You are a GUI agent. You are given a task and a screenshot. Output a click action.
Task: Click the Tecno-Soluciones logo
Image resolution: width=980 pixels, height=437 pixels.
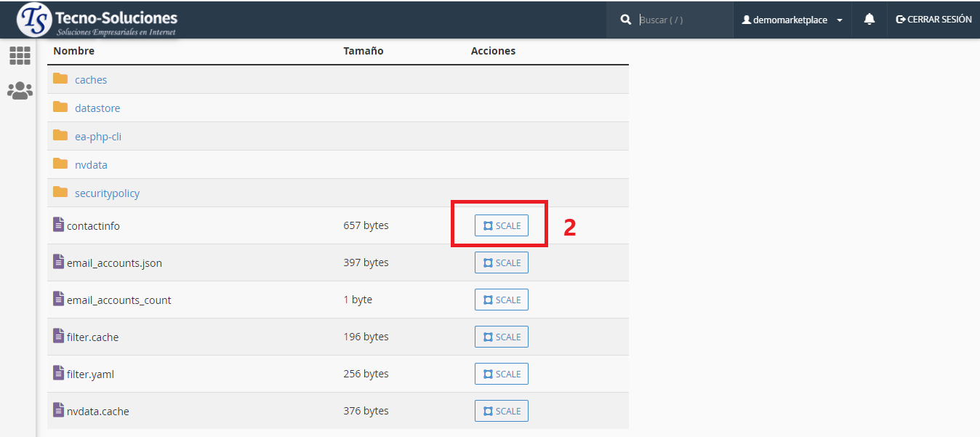click(x=97, y=20)
